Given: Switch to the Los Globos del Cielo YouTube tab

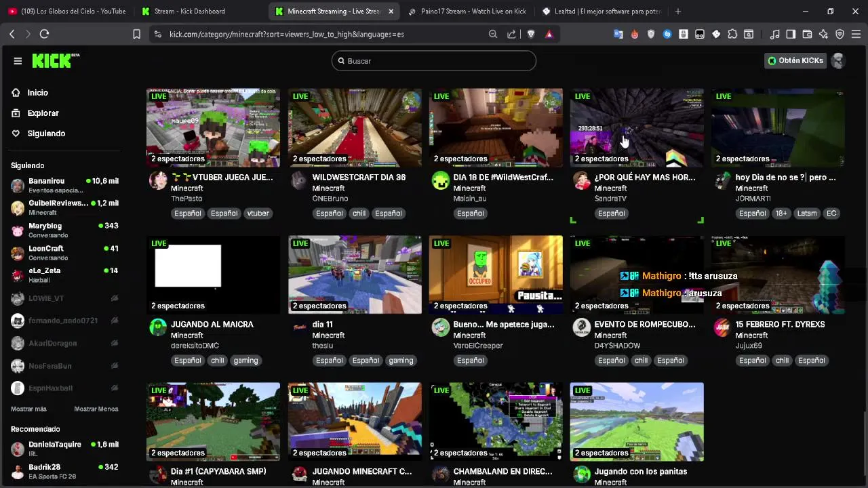Looking at the screenshot, I should click(x=68, y=12).
